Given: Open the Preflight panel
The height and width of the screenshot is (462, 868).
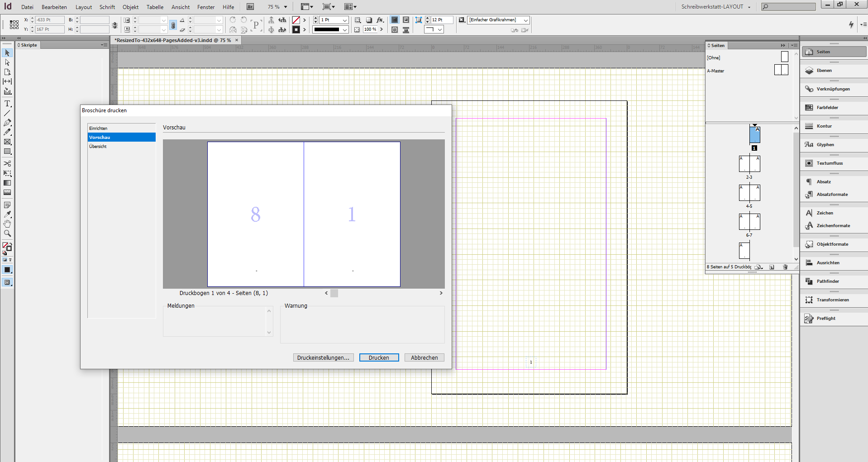Looking at the screenshot, I should pos(827,318).
